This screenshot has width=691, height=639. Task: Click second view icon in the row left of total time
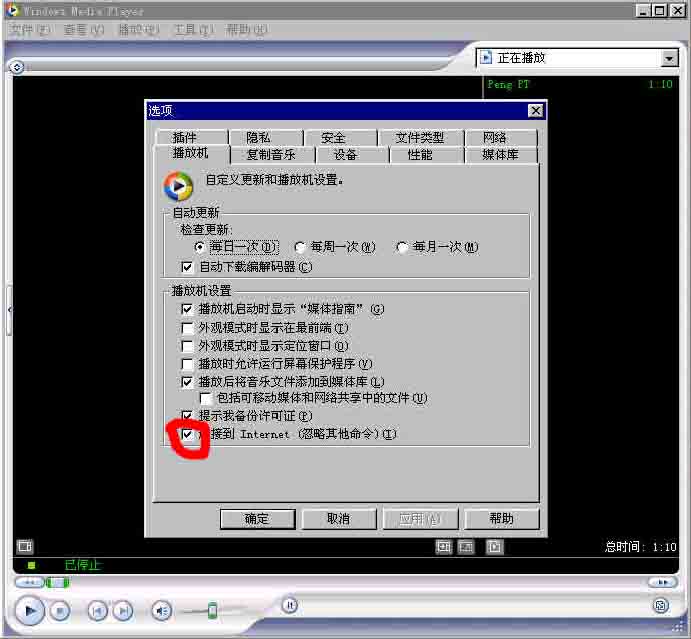pos(466,547)
